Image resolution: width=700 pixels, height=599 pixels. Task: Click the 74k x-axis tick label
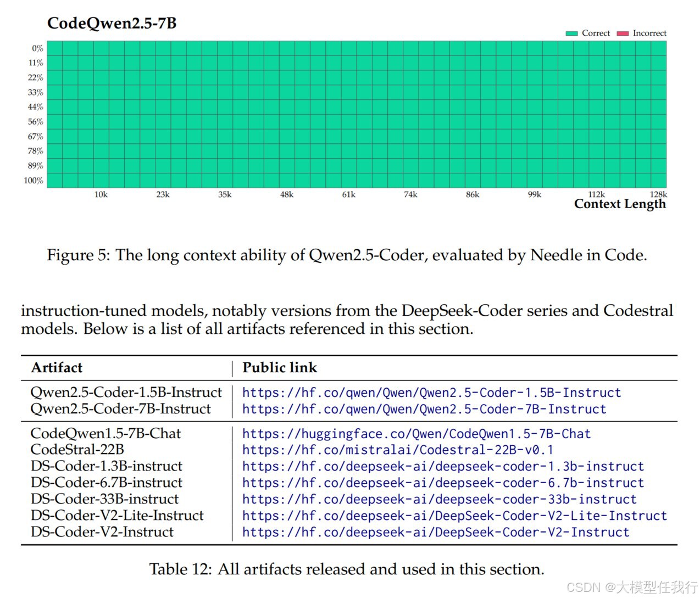[x=410, y=194]
